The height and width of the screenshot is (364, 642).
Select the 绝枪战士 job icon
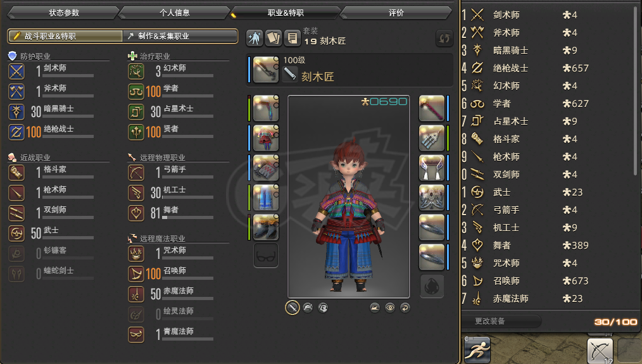[16, 132]
